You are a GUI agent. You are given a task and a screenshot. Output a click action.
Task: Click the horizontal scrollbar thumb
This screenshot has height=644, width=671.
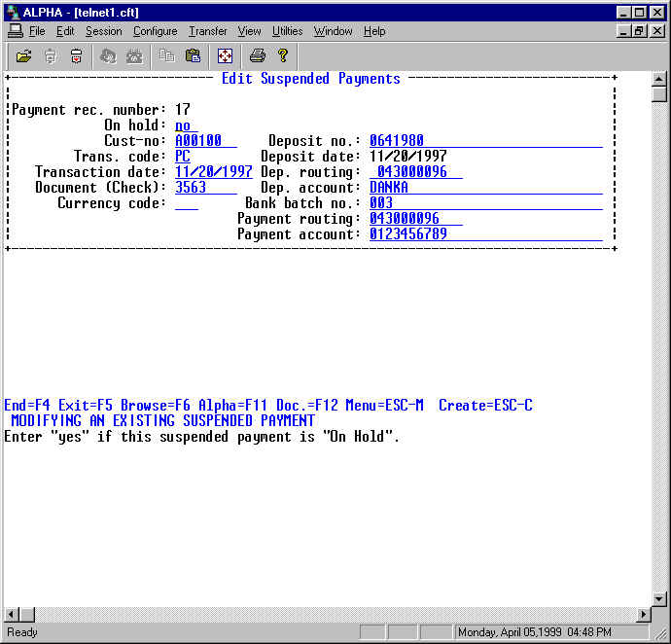(x=27, y=615)
